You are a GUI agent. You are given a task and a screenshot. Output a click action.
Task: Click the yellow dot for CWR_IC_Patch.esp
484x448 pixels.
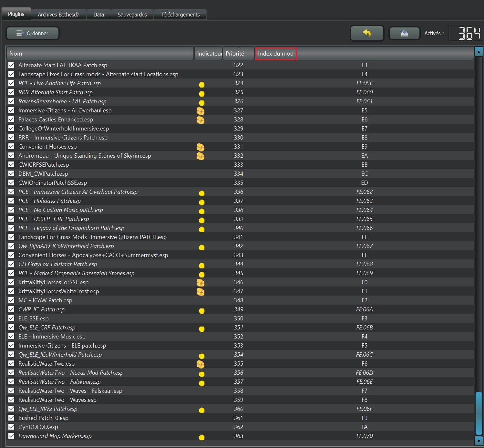point(202,311)
